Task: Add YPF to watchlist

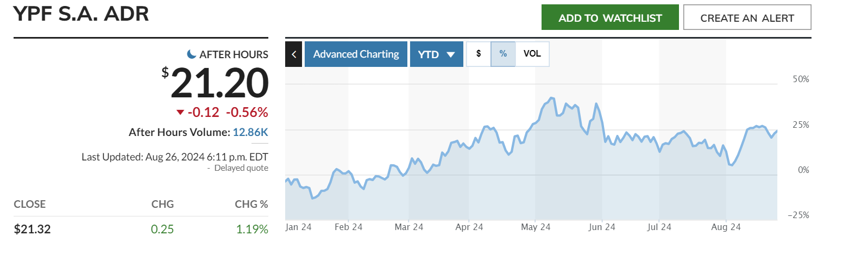Action: (x=610, y=17)
